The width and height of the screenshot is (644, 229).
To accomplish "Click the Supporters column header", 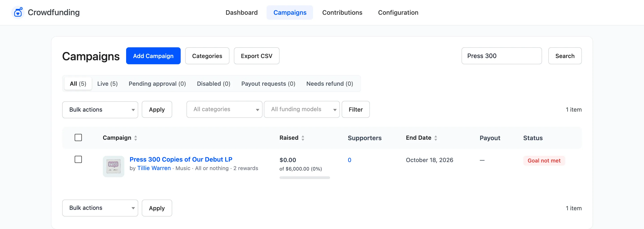I will pos(364,138).
